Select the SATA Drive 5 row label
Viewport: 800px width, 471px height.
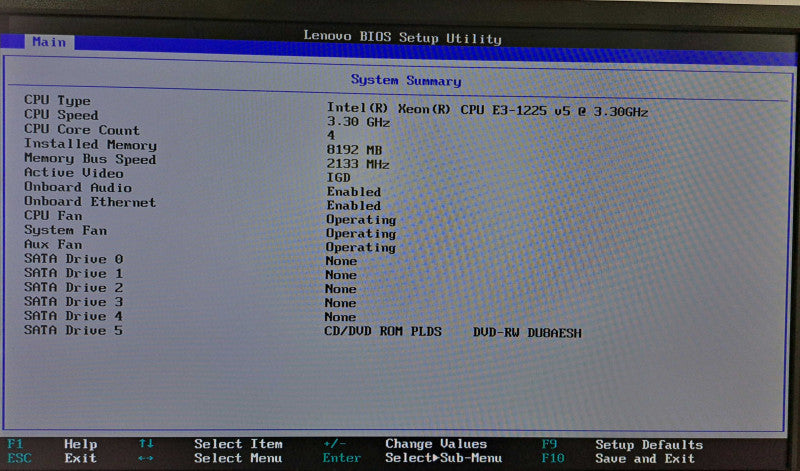(x=73, y=330)
